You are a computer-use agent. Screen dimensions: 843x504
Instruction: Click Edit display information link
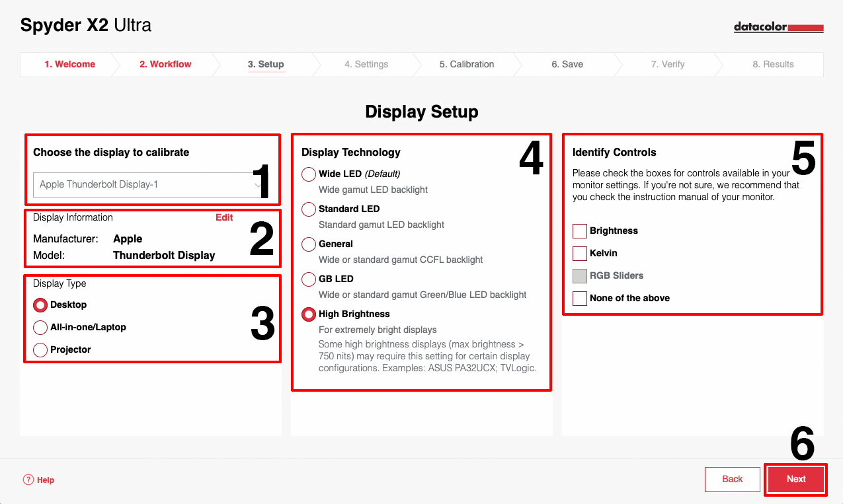pyautogui.click(x=224, y=217)
